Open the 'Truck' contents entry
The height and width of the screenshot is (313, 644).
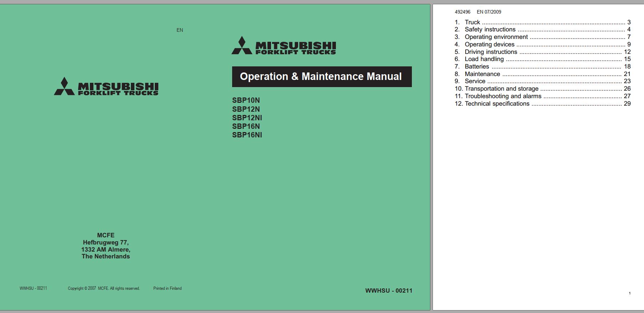tap(543, 22)
